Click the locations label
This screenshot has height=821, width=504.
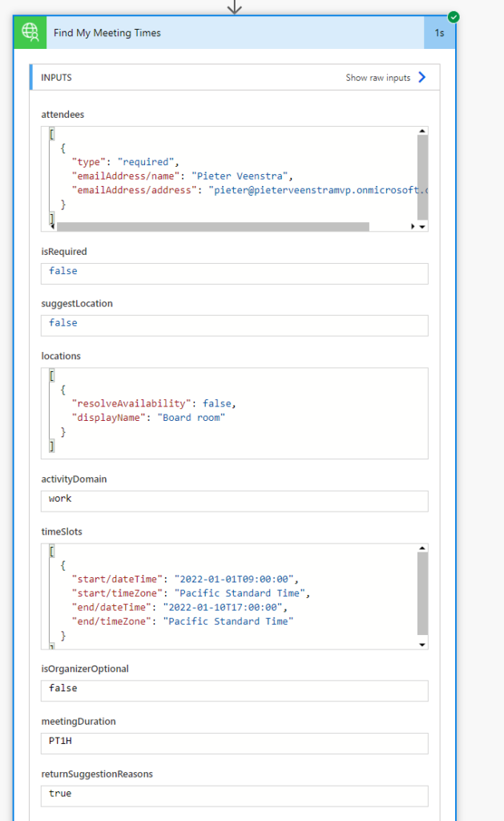pos(61,356)
